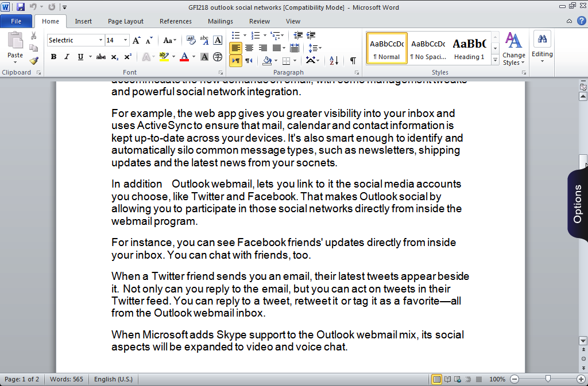Viewport: 588px width, 386px height.
Task: Click the Copy icon in Clipboard group
Action: [x=33, y=48]
